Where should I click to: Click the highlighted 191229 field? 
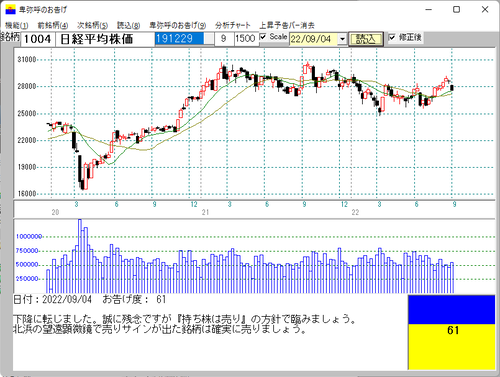[x=179, y=39]
